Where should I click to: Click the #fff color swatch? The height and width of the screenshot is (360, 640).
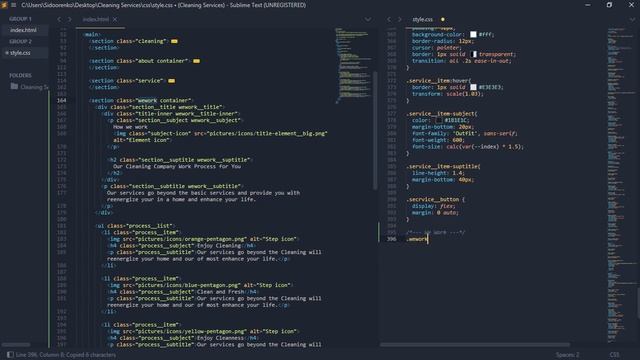[x=473, y=35]
